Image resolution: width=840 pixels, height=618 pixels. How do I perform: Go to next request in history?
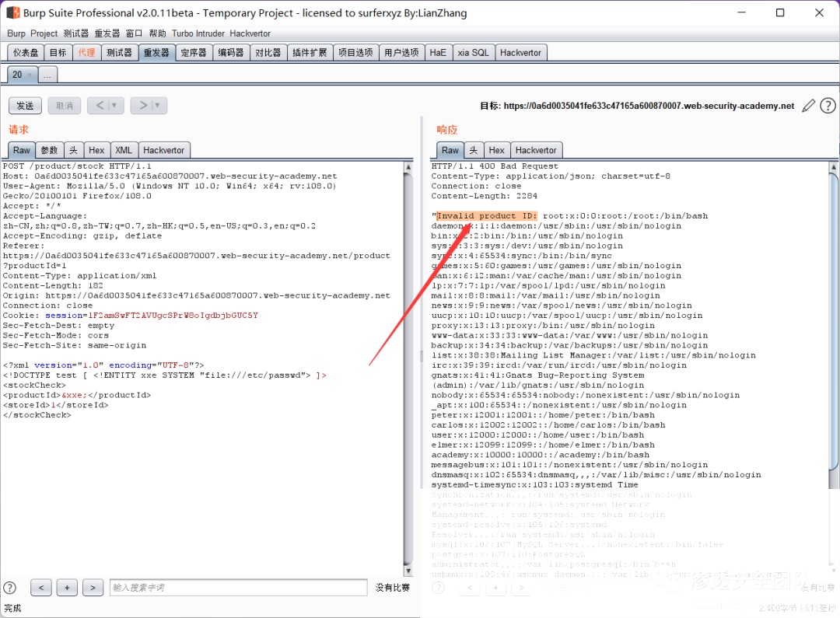click(143, 106)
